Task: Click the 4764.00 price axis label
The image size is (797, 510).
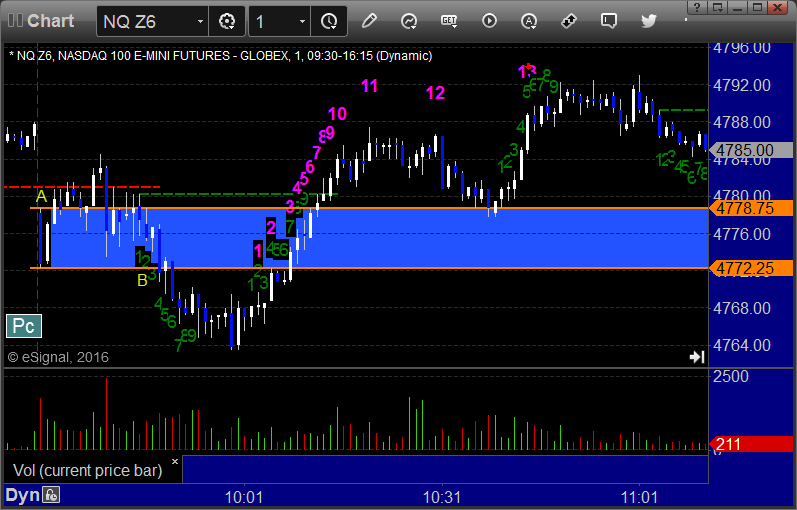Action: pos(742,345)
